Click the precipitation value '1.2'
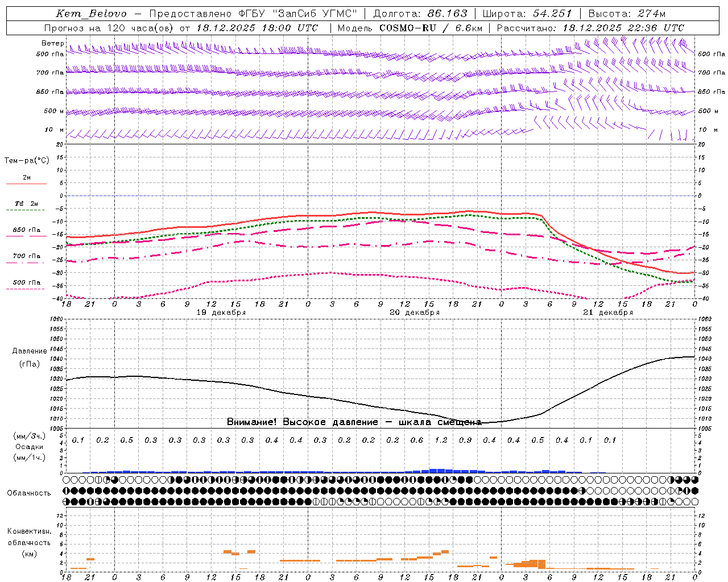 click(x=441, y=440)
